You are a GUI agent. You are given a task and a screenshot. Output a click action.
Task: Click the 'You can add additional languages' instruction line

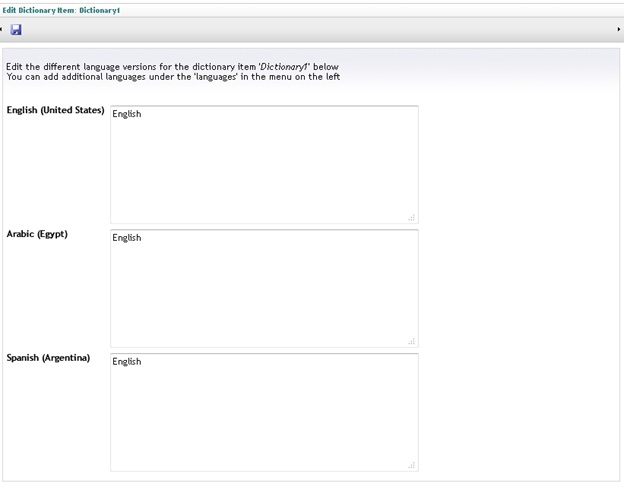173,77
